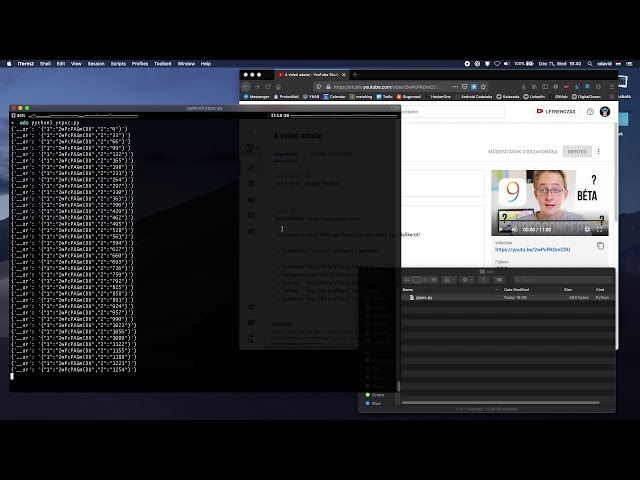The width and height of the screenshot is (640, 480).
Task: Enter fullscreen on the video preview
Action: [600, 230]
